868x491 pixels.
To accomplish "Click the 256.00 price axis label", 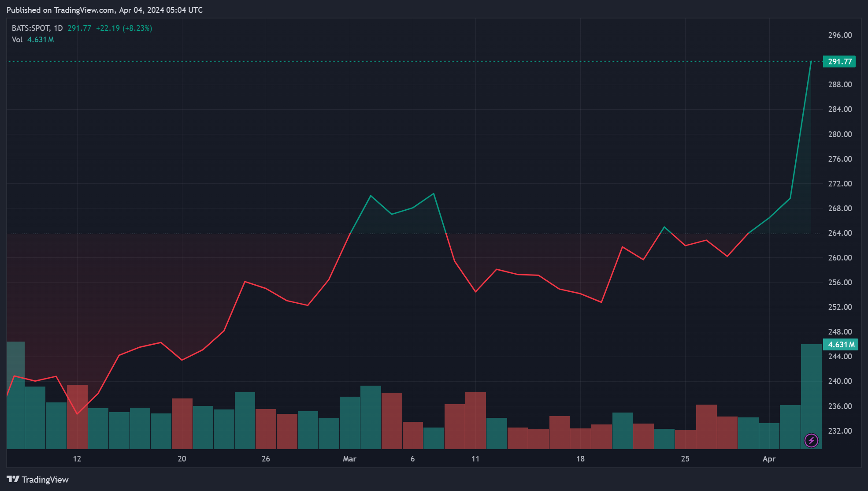I will [x=840, y=283].
